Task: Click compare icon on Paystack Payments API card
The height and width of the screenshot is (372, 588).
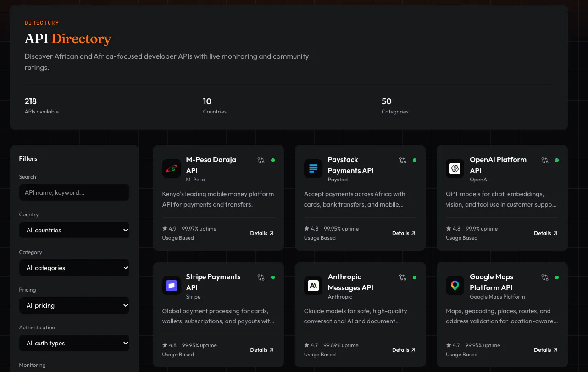Action: [403, 160]
